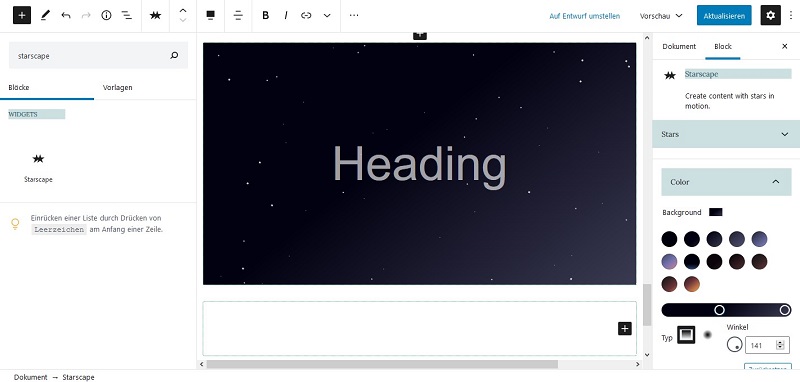The image size is (800, 382).
Task: Toggle settings sidebar with gear icon
Action: tap(770, 15)
